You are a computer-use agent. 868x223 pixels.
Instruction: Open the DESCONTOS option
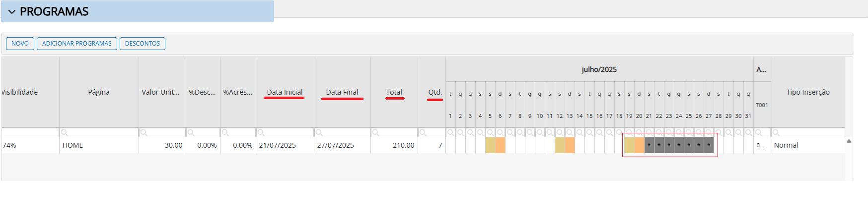pos(143,44)
